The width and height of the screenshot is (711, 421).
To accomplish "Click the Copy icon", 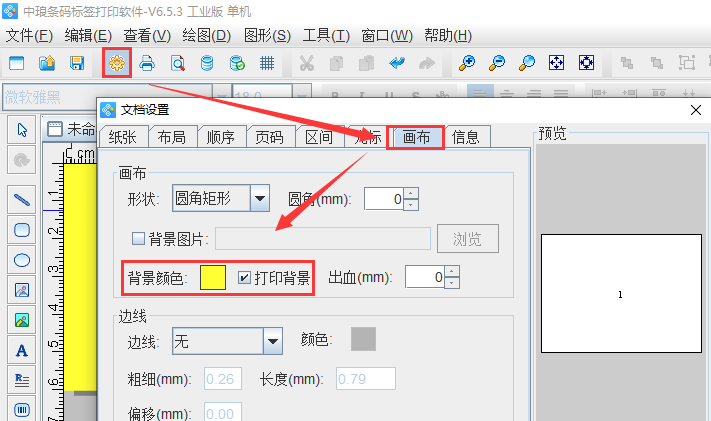I will (336, 63).
